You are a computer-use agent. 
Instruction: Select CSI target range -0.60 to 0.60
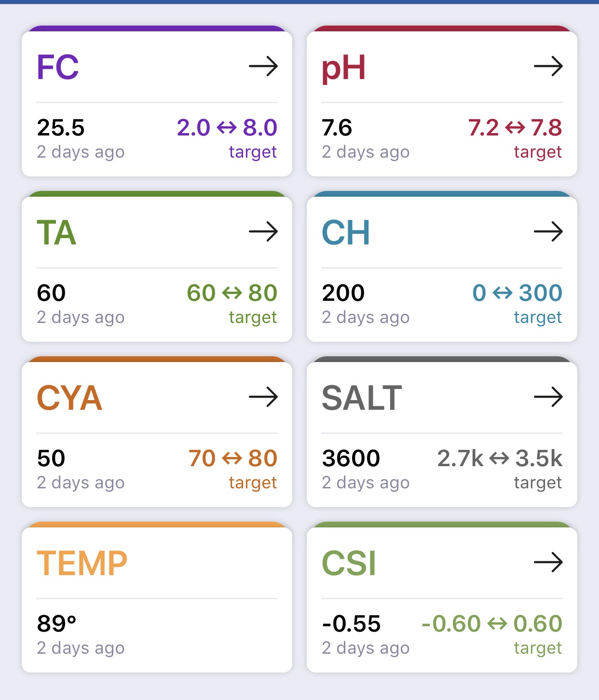point(492,624)
